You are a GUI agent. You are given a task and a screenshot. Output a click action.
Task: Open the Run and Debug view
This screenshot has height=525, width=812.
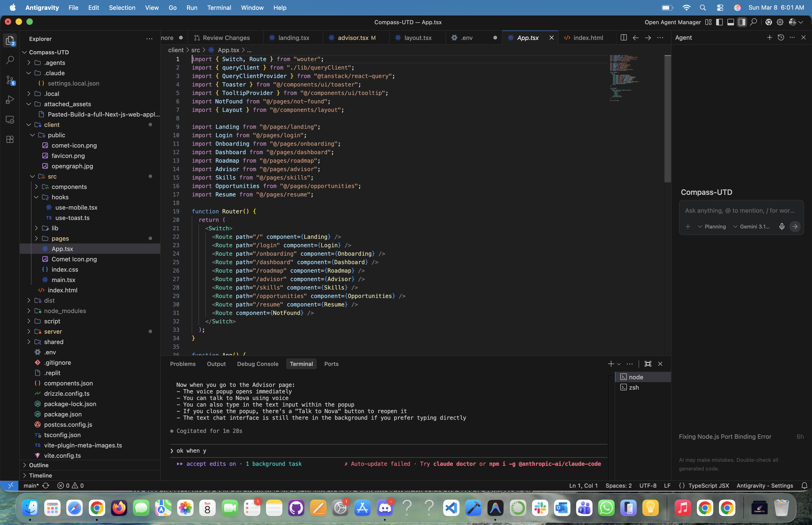(x=10, y=100)
